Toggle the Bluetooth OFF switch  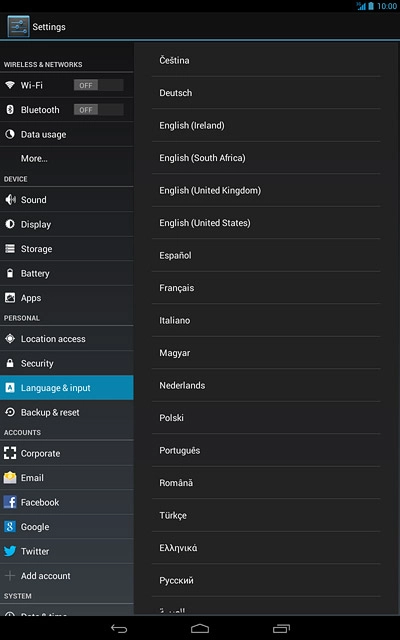[x=98, y=110]
